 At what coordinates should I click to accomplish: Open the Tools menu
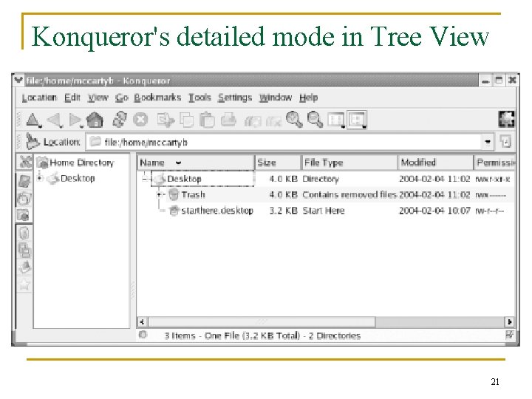199,98
